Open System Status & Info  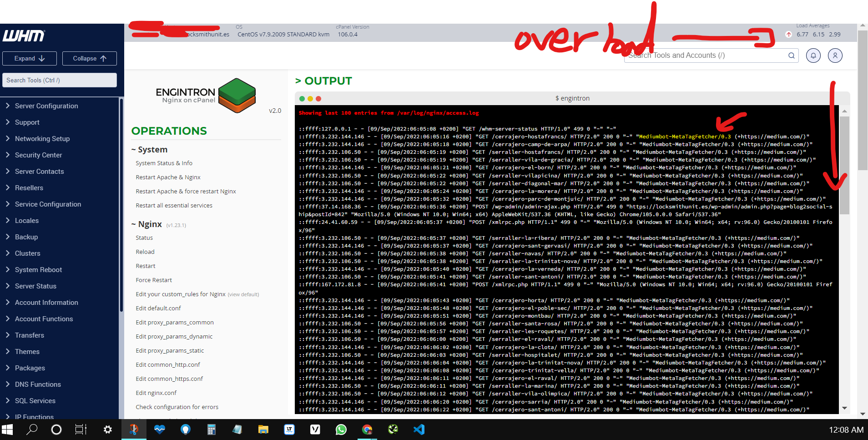(x=164, y=163)
